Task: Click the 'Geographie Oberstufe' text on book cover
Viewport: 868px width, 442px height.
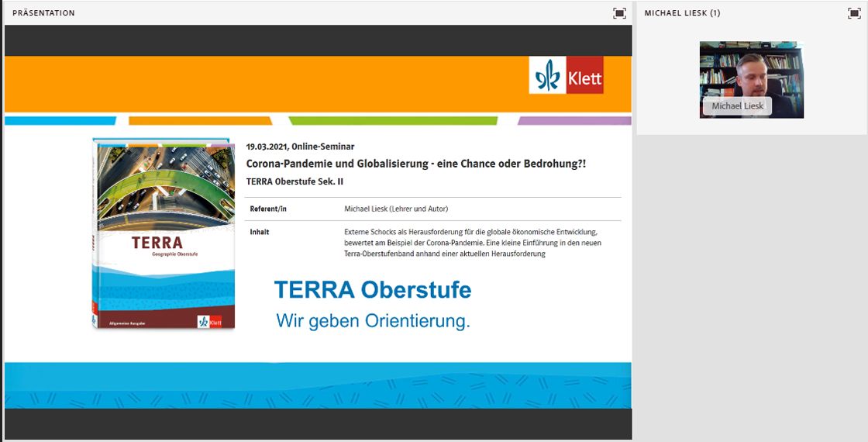Action: click(x=175, y=254)
